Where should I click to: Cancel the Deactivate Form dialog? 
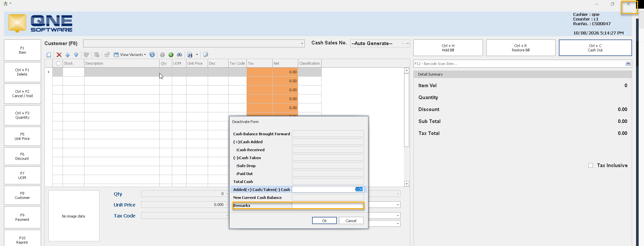coord(351,220)
